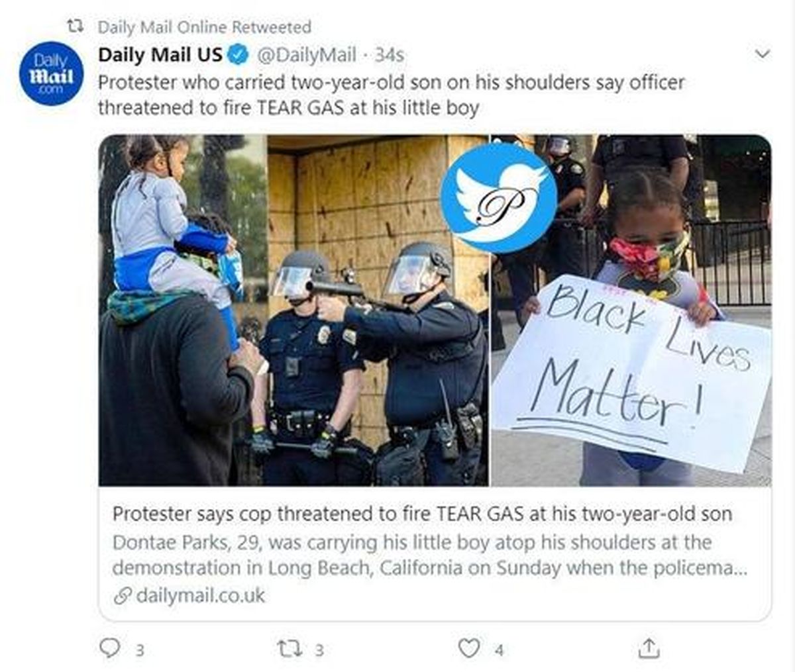Click the reply speech bubble icon
795x672 pixels.
[x=109, y=648]
